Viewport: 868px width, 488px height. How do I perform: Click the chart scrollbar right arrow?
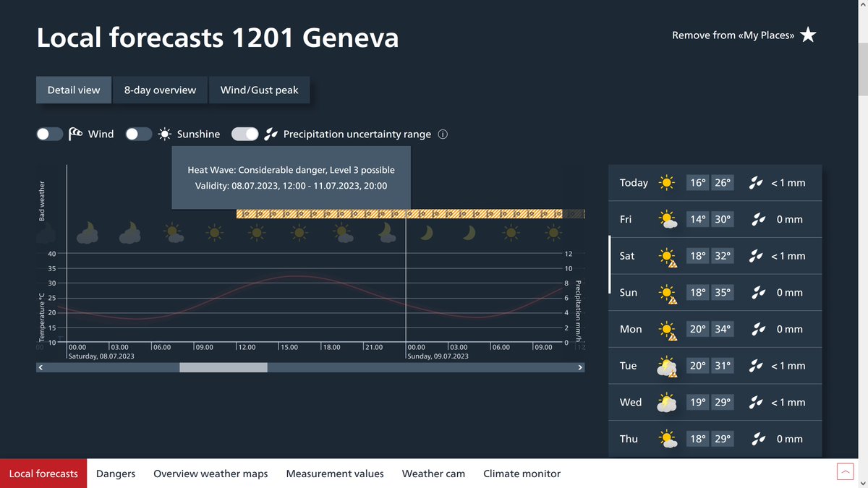(579, 367)
